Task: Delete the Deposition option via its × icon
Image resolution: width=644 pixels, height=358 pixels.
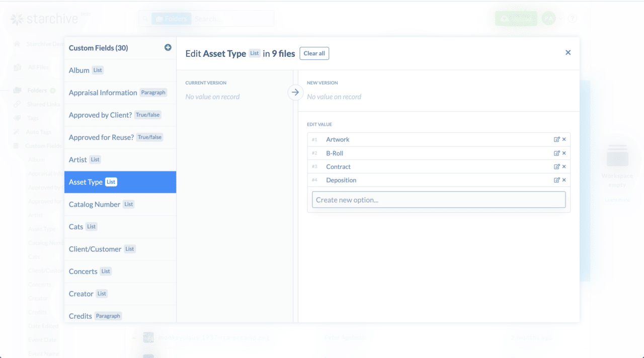Action: coord(563,180)
